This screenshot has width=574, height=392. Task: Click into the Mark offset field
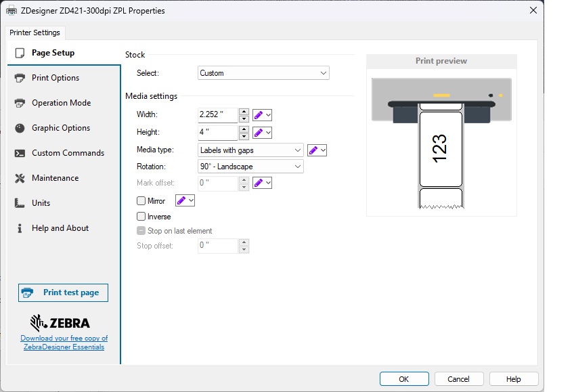point(218,183)
